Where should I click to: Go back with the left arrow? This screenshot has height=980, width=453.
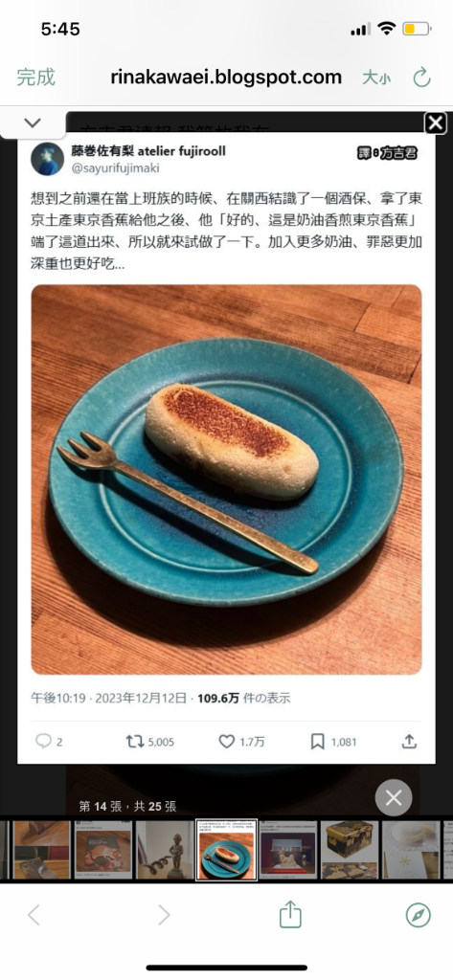coord(34,915)
